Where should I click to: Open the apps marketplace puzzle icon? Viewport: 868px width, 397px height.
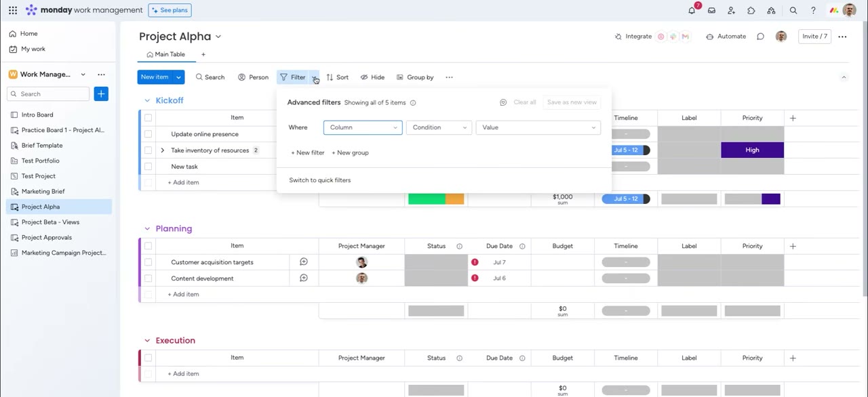(751, 10)
